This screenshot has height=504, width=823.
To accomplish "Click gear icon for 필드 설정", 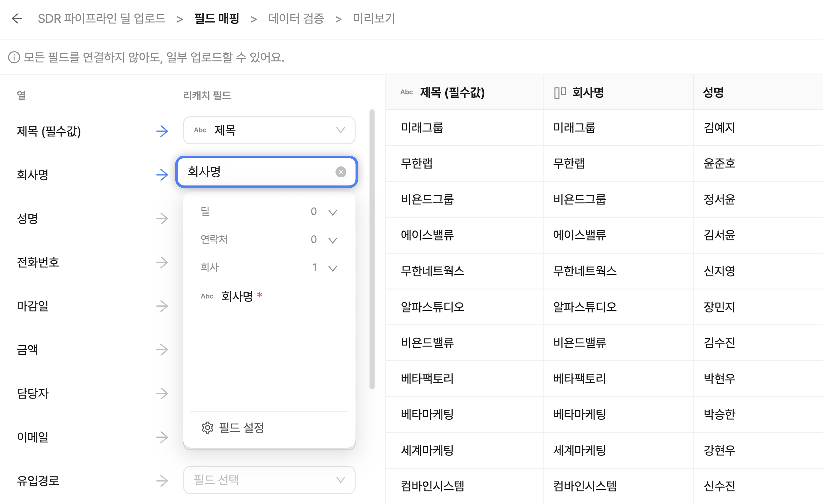I will [207, 428].
